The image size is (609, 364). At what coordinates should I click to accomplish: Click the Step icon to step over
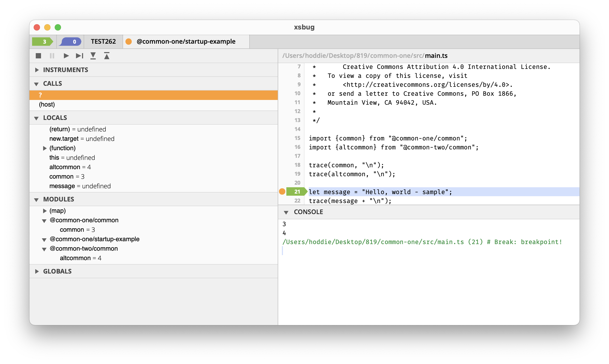pos(79,55)
